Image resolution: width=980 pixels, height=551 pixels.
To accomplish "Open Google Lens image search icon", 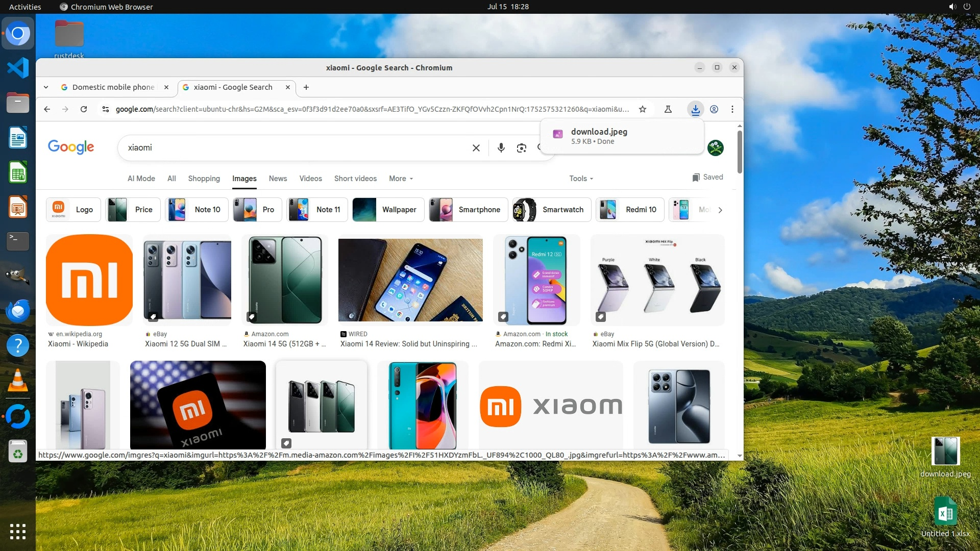I will [521, 148].
